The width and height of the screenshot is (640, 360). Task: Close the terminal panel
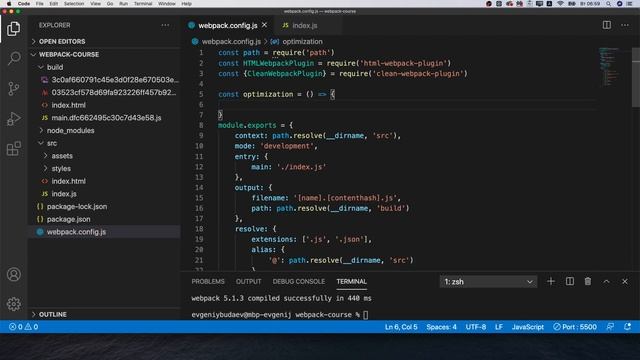pos(625,281)
